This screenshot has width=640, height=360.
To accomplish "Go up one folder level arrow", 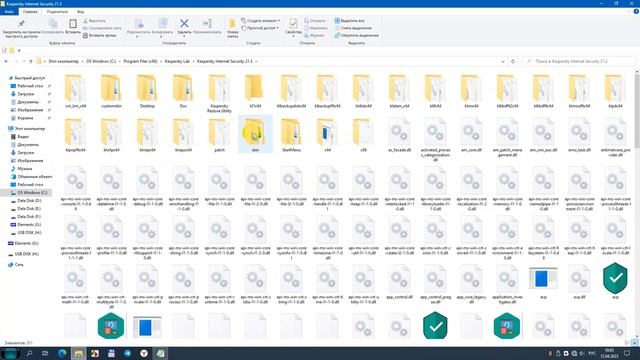I will [31, 62].
